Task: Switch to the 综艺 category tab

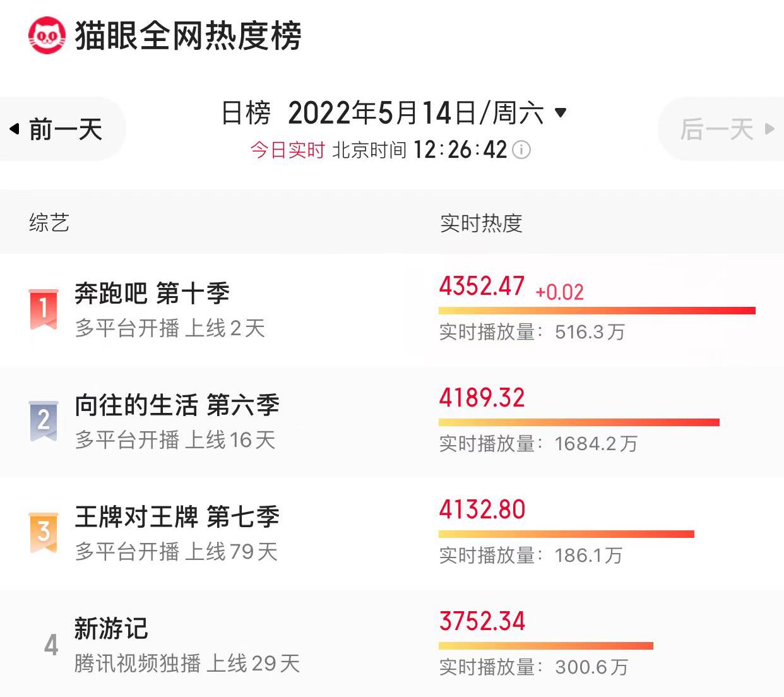Action: [49, 223]
